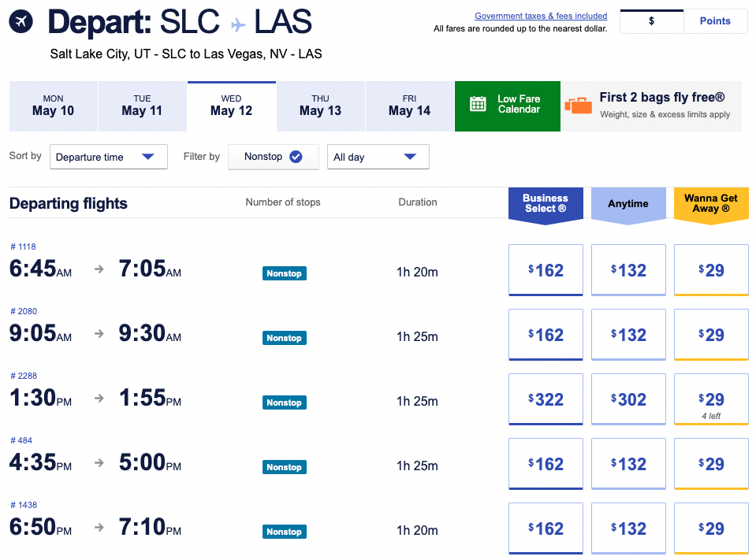Click the yellow Wanna Get Away column header
Screen dimensions: 756x560
pos(711,204)
